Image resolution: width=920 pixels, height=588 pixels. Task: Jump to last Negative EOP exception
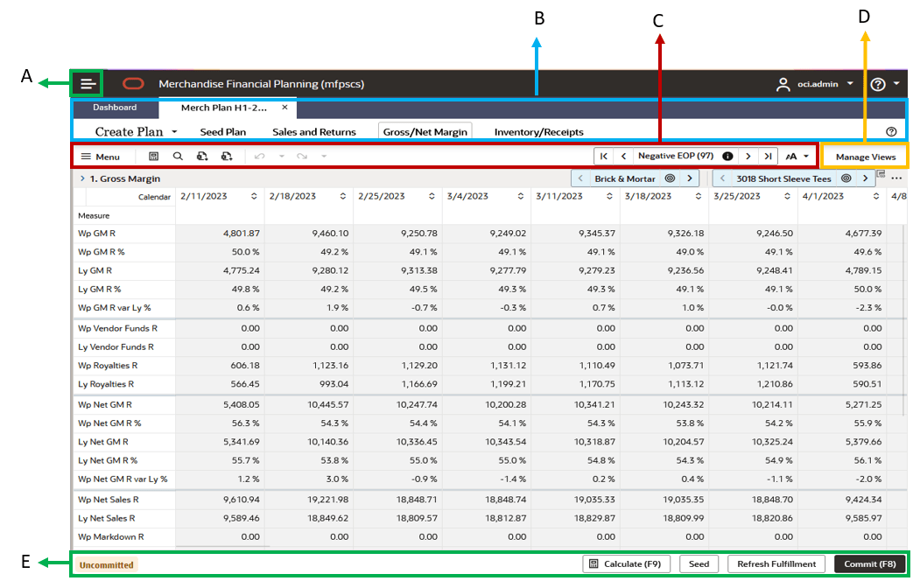pos(768,156)
